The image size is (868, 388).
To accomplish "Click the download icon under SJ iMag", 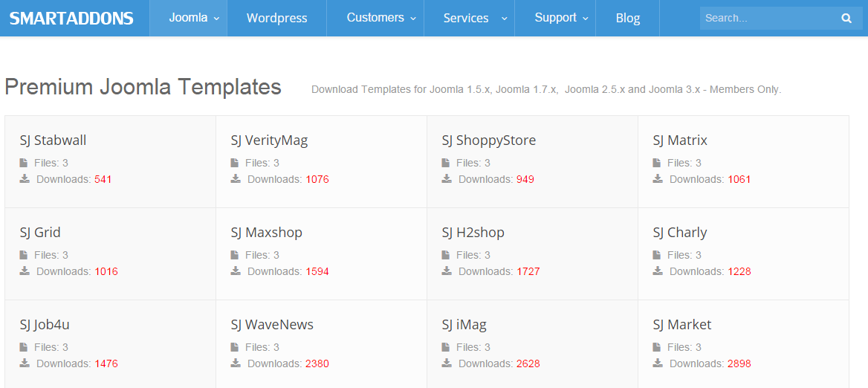I will pos(446,363).
